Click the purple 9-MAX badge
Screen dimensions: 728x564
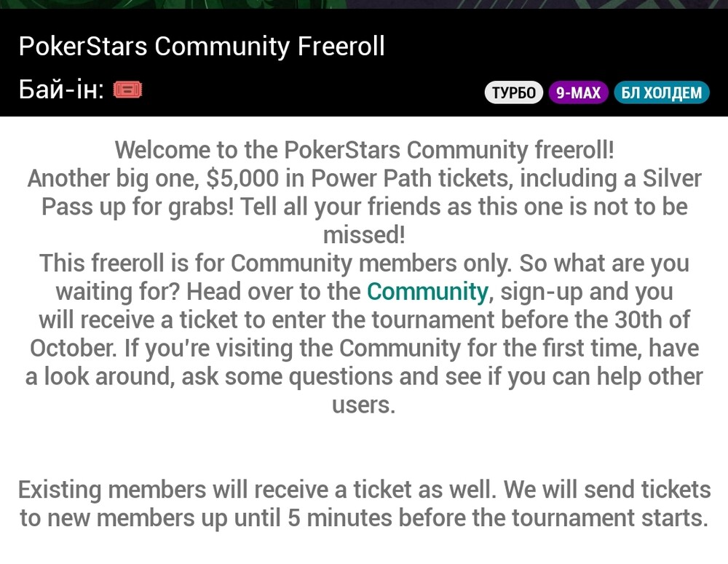(x=578, y=92)
